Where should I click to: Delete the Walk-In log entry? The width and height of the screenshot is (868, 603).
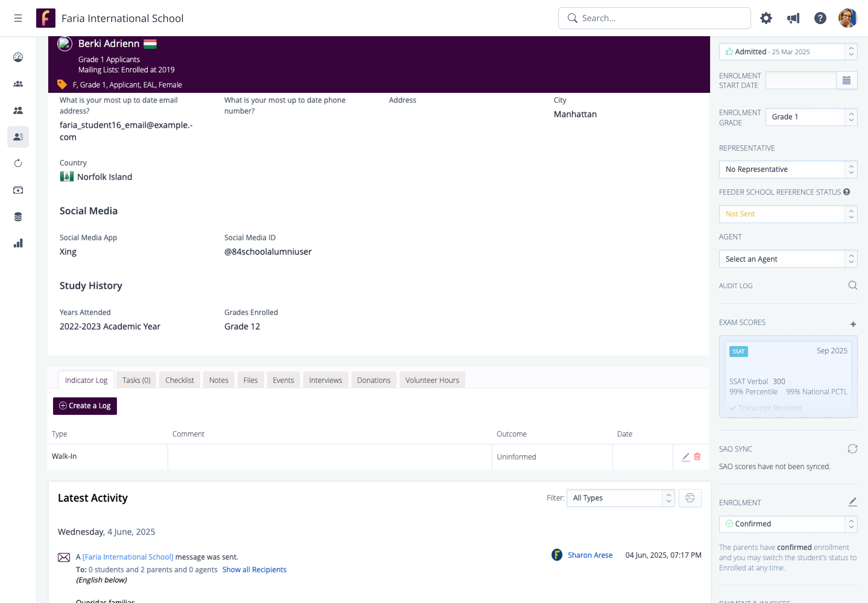pos(697,456)
